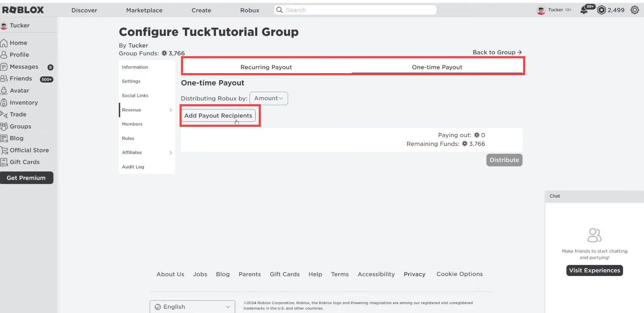644x313 pixels.
Task: Open the Distributing Robux by Amount dropdown
Action: point(269,98)
